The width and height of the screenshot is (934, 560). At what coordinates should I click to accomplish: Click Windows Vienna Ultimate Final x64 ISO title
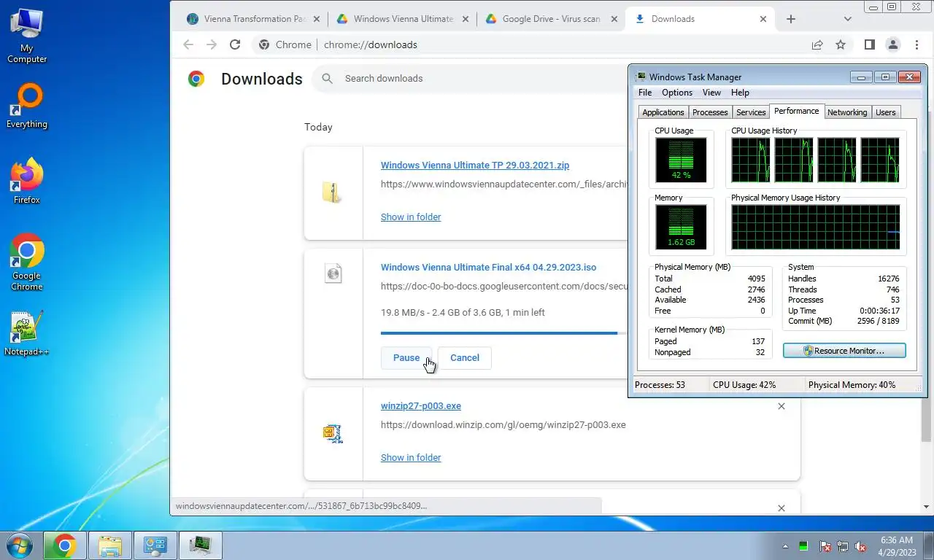(488, 268)
